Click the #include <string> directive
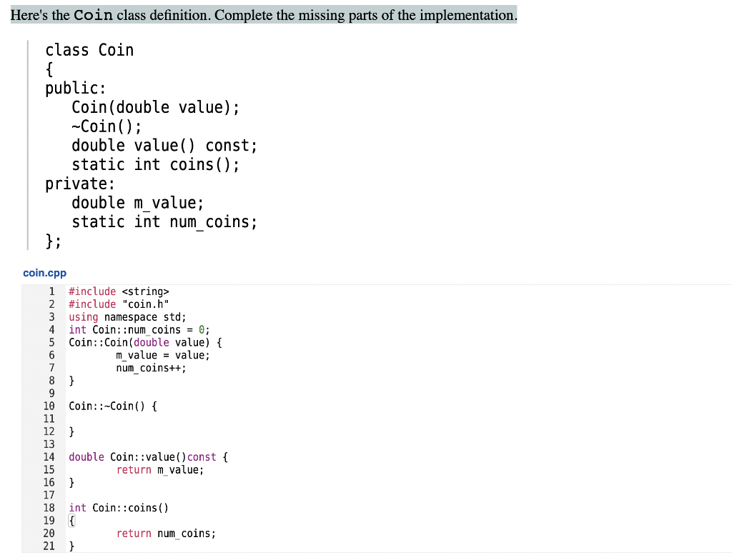732x560 pixels. 118,291
